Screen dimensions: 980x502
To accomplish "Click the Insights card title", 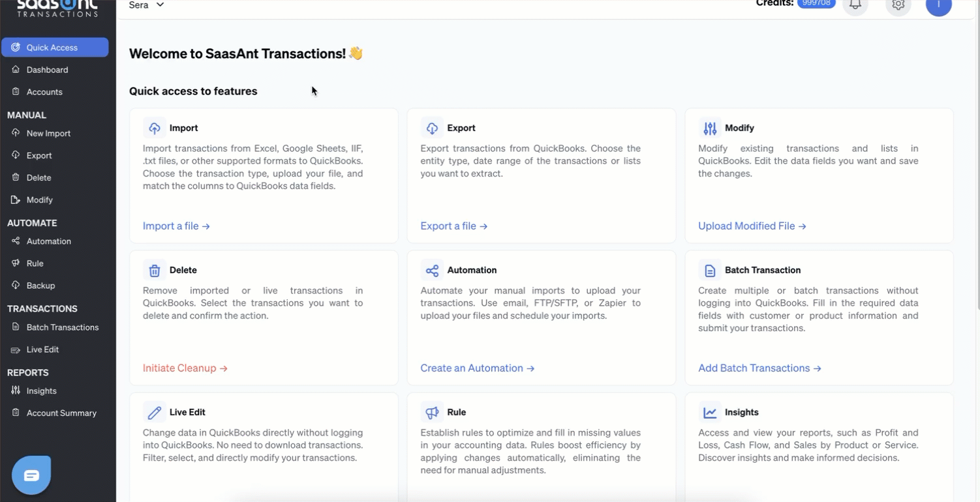I will tap(742, 412).
